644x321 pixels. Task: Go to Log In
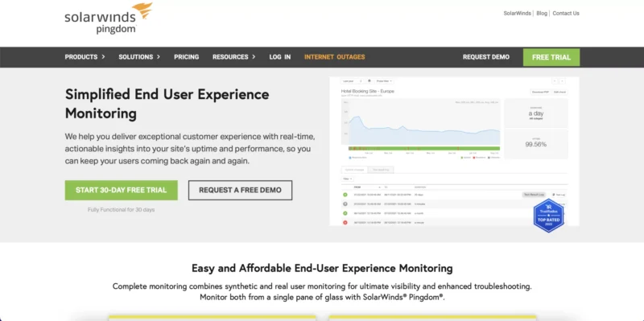(x=280, y=57)
